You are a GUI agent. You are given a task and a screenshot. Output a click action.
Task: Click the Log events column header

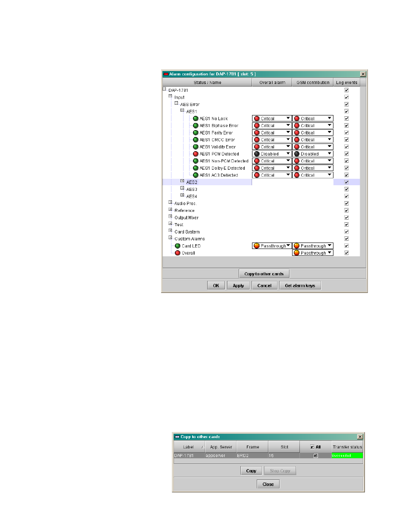(347, 82)
